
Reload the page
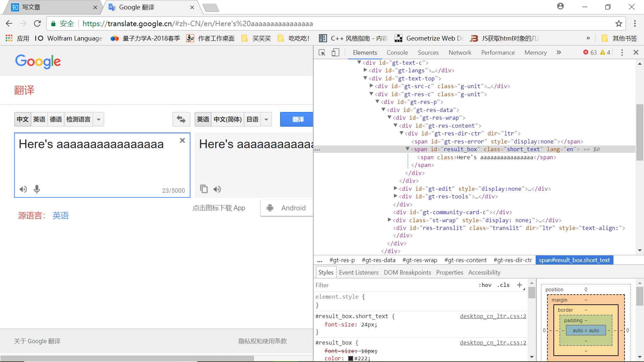[x=37, y=23]
